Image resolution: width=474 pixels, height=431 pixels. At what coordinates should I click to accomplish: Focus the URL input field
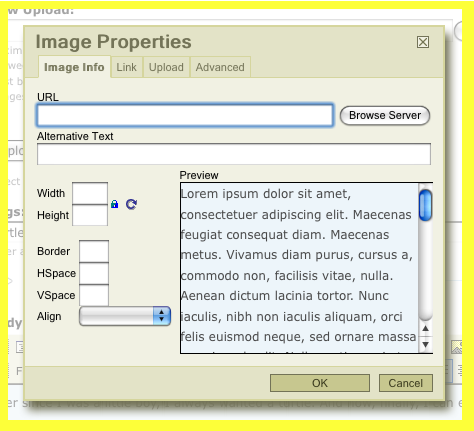[185, 115]
